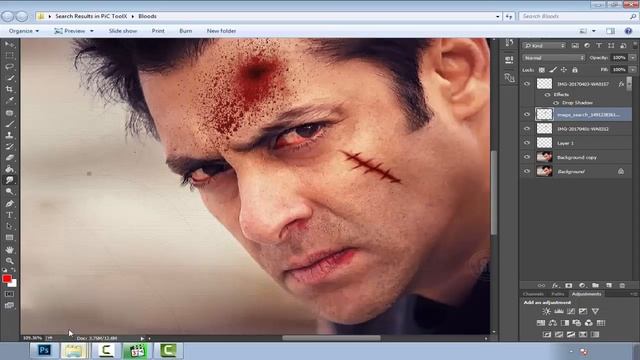Open the layer blend mode Normal dropdown

[553, 58]
